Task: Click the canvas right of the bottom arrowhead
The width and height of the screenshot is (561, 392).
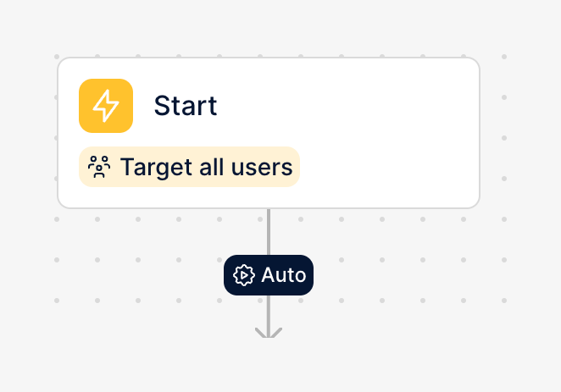Action: (373, 347)
